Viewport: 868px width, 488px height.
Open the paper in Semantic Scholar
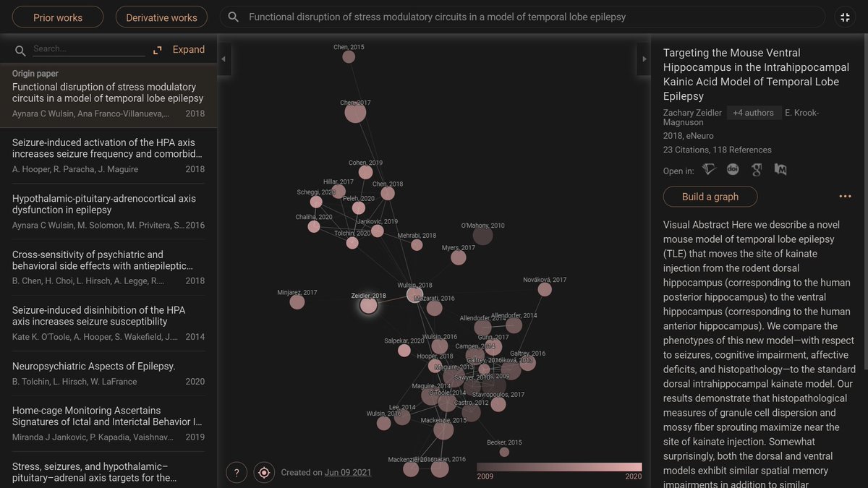tap(709, 168)
